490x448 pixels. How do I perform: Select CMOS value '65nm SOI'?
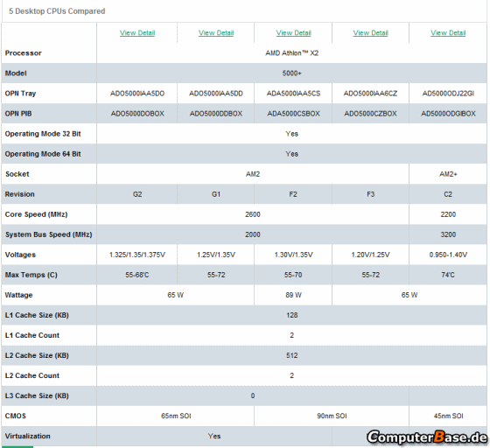click(x=176, y=416)
